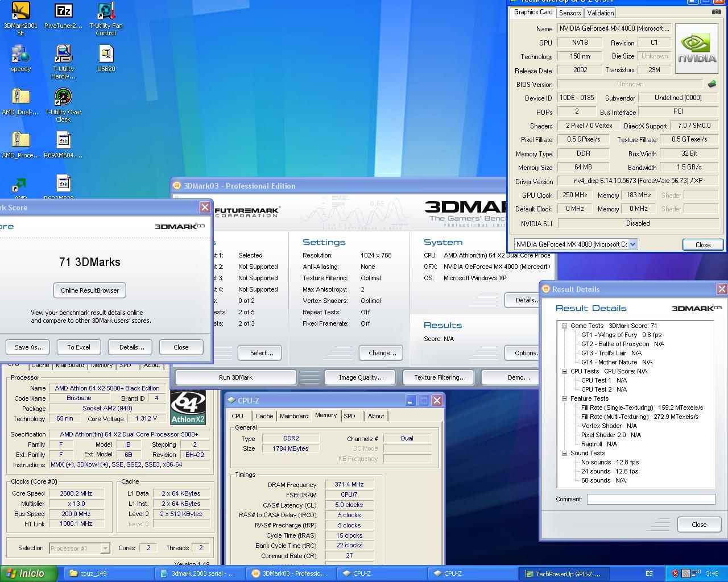Click Close button in score dialog
Image resolution: width=728 pixels, height=582 pixels.
pyautogui.click(x=181, y=347)
